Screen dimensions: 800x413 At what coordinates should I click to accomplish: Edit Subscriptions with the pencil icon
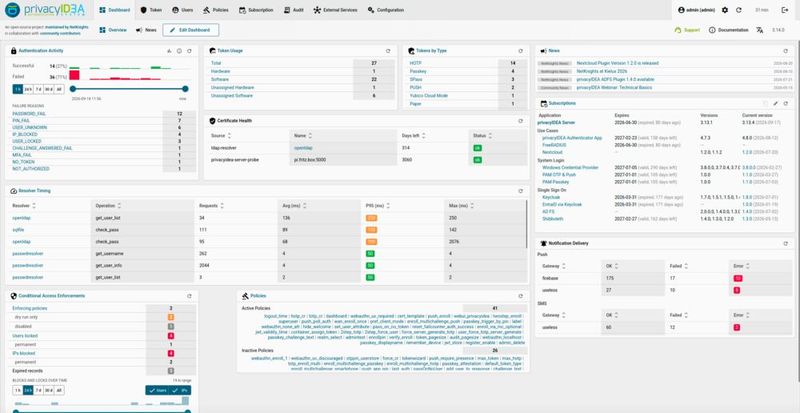776,103
